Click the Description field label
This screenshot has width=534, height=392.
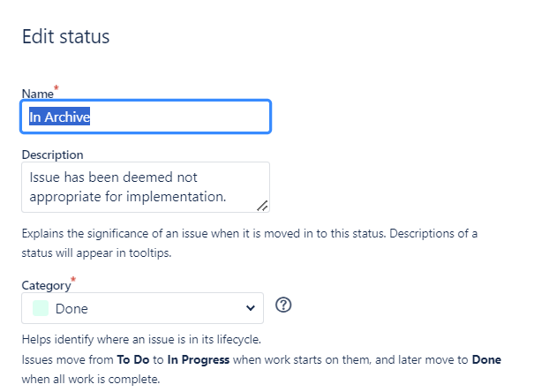pyautogui.click(x=52, y=155)
